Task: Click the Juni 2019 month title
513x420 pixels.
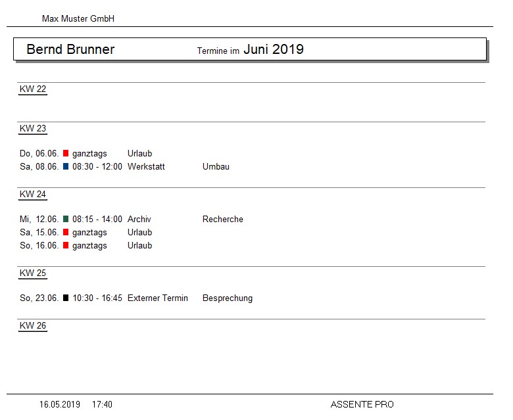Action: pyautogui.click(x=274, y=49)
